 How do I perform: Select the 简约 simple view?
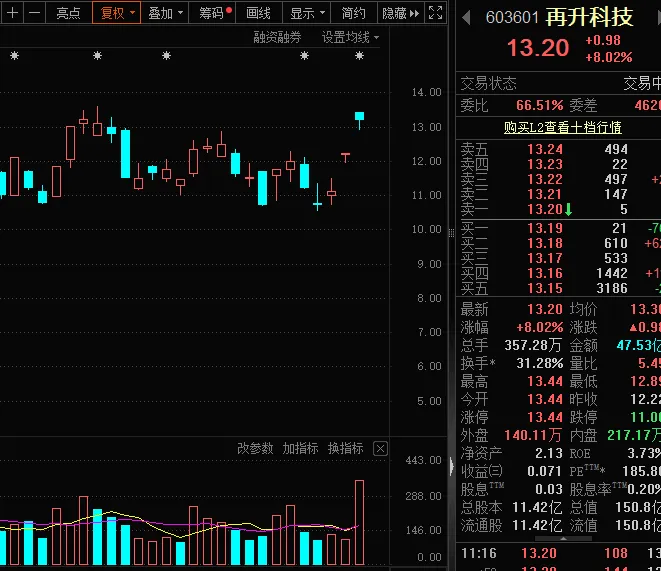coord(353,13)
